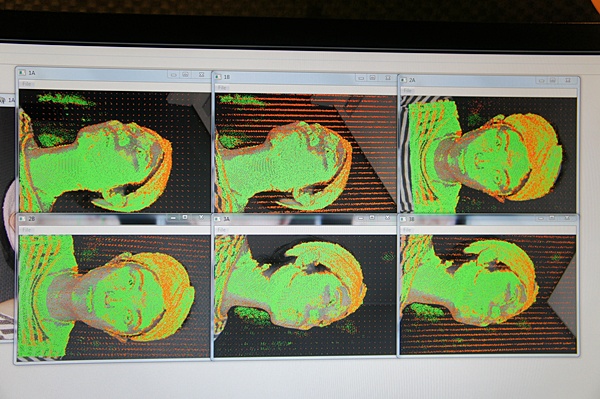This screenshot has height=399, width=600.
Task: Click the frontal face scan in window 2A
Action: (x=488, y=155)
